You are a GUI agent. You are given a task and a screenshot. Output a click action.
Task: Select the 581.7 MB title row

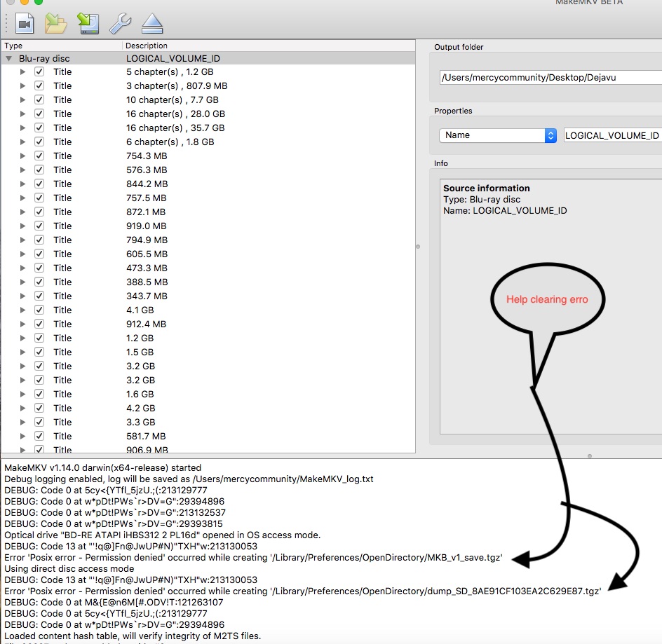pyautogui.click(x=208, y=436)
